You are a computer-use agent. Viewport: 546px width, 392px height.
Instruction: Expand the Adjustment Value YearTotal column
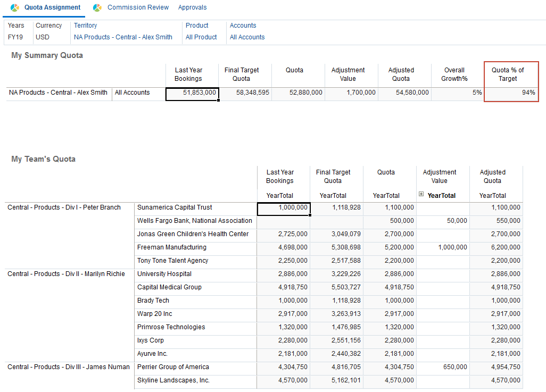421,195
